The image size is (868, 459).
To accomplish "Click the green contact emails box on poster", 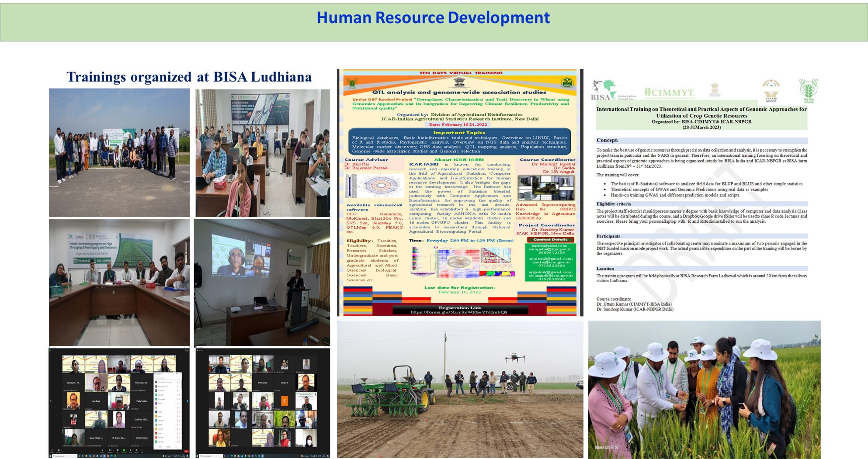I will 550,262.
